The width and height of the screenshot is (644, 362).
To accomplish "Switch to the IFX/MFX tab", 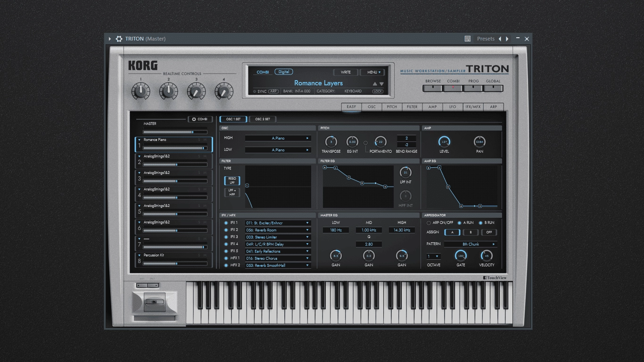I will click(x=473, y=107).
